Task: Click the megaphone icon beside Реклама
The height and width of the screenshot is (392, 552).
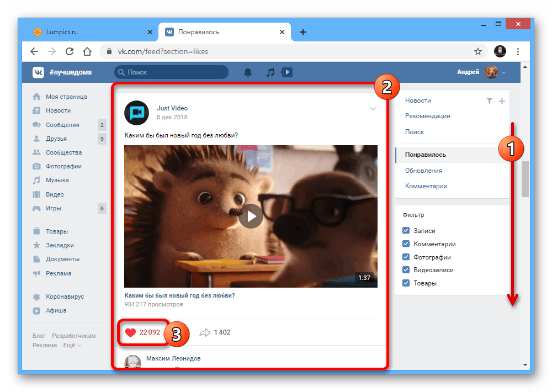Action: click(x=36, y=273)
